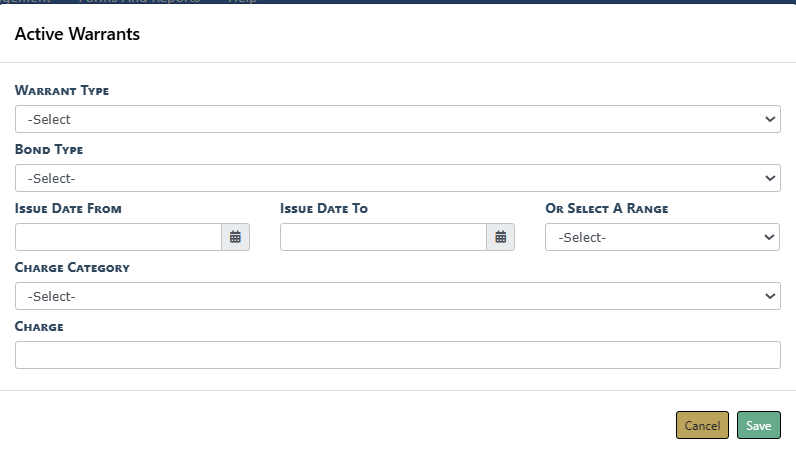Click the Charge Category label
The width and height of the screenshot is (796, 456).
pos(72,268)
